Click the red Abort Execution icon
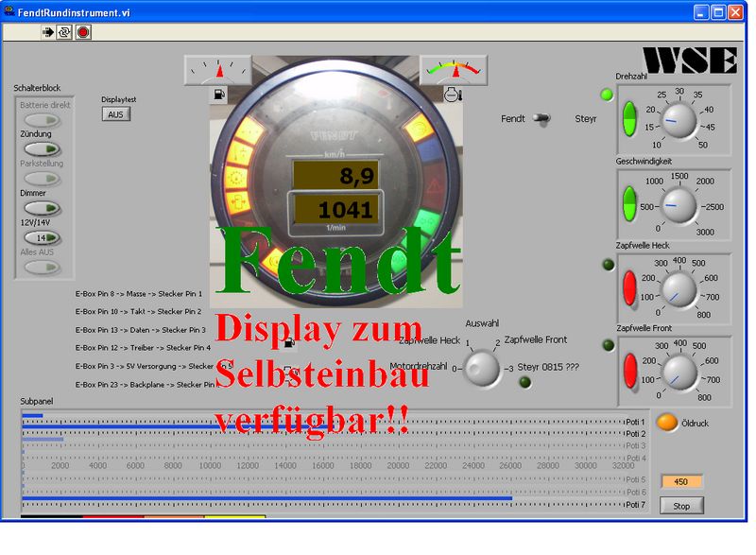Screen dimensions: 756x555 tap(83, 32)
